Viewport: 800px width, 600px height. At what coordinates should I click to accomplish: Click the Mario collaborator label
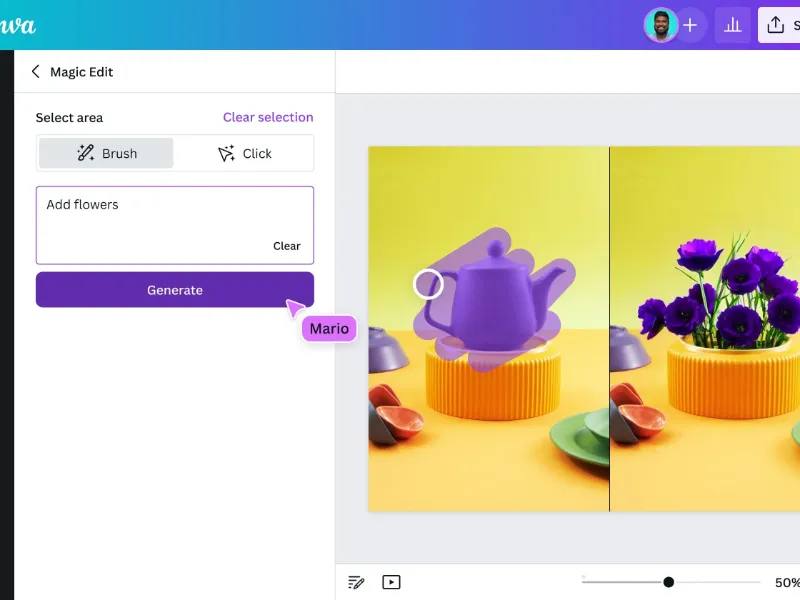coord(328,328)
